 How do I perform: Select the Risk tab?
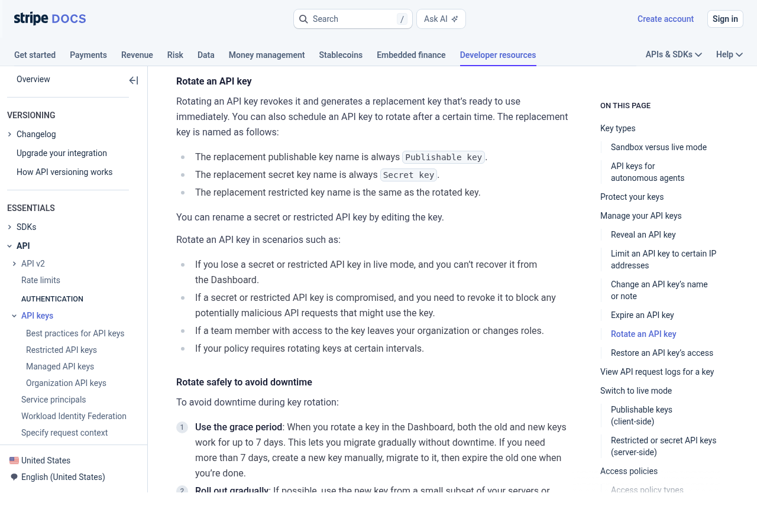pyautogui.click(x=175, y=55)
